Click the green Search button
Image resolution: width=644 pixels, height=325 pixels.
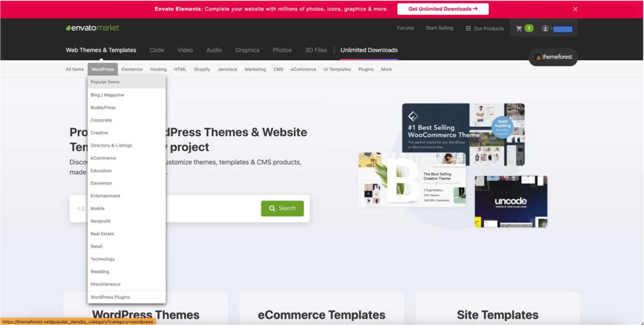tap(282, 208)
